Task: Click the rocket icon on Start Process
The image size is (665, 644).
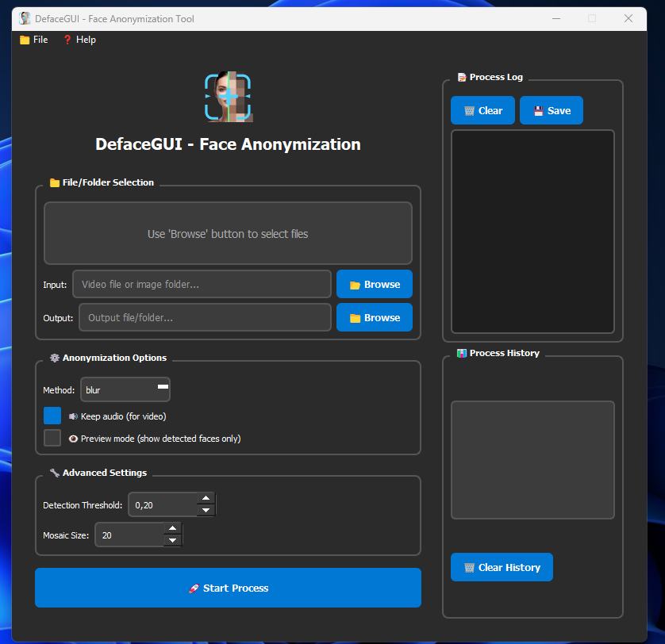Action: click(194, 588)
